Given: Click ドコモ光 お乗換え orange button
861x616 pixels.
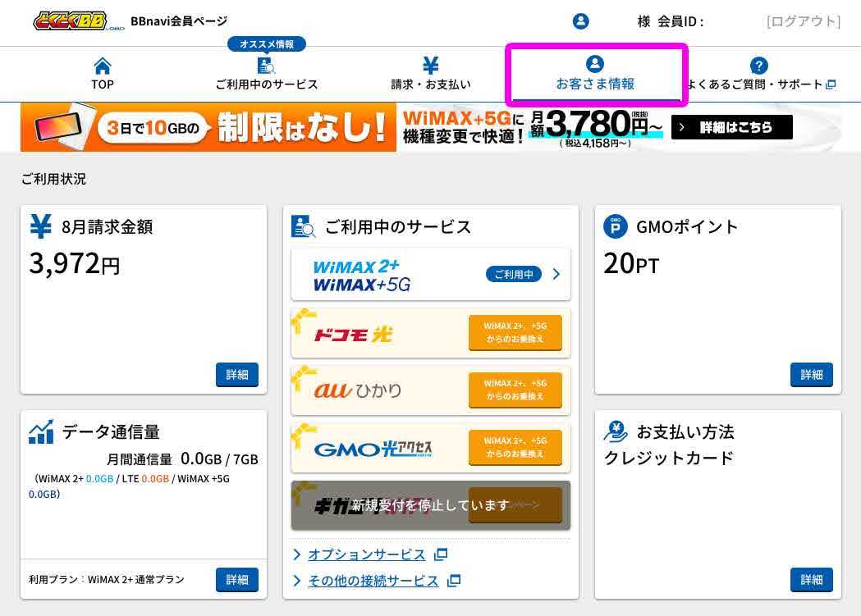Looking at the screenshot, I should (x=515, y=332).
